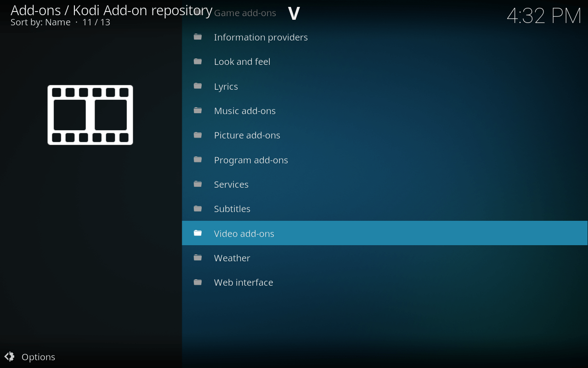Open the Weather category
Image resolution: width=588 pixels, height=368 pixels.
pos(385,258)
